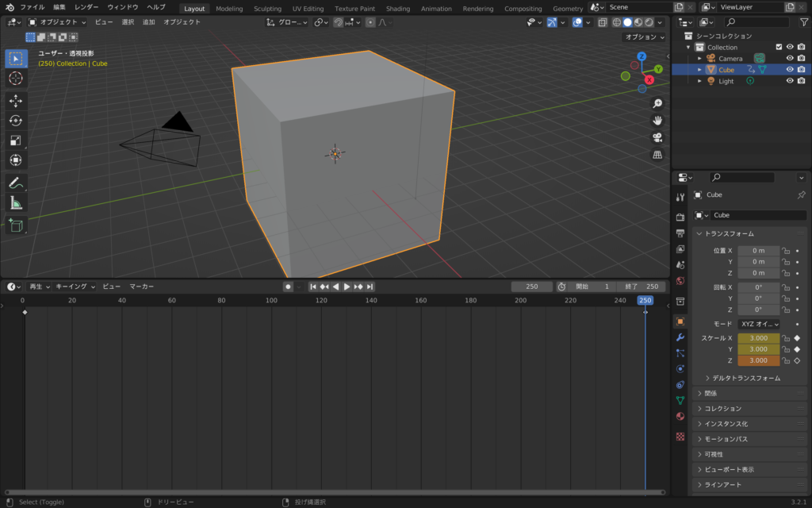Viewport: 812px width, 508px height.
Task: Uncheck the Collection exclude checkbox
Action: pyautogui.click(x=779, y=47)
